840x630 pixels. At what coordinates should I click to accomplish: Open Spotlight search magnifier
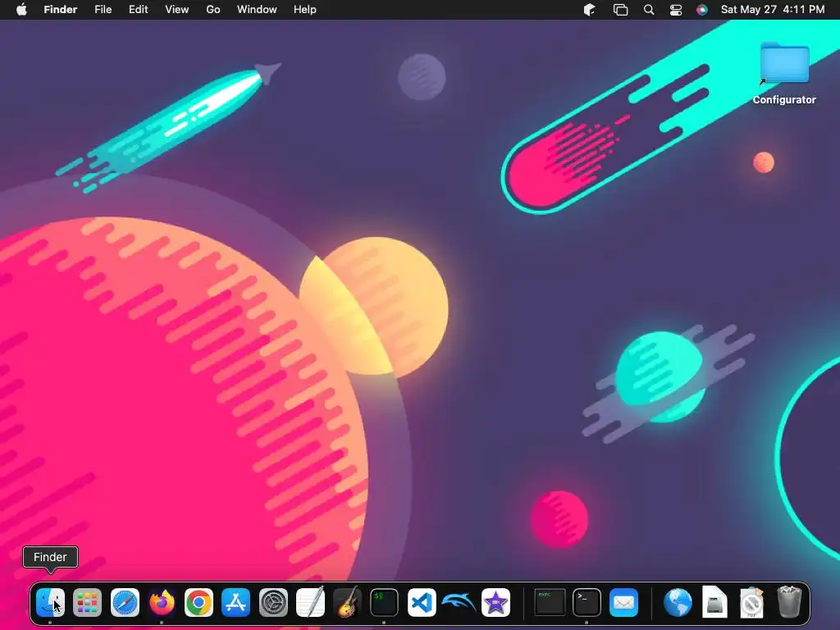[x=649, y=10]
